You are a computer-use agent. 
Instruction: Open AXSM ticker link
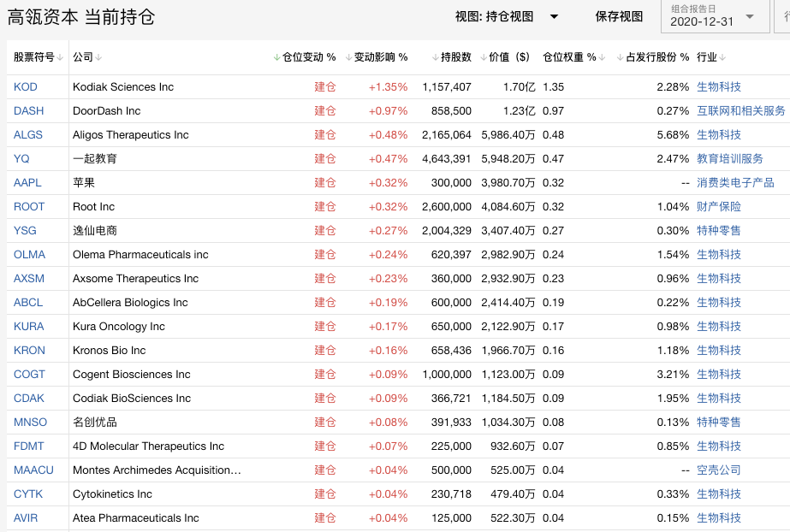(29, 278)
